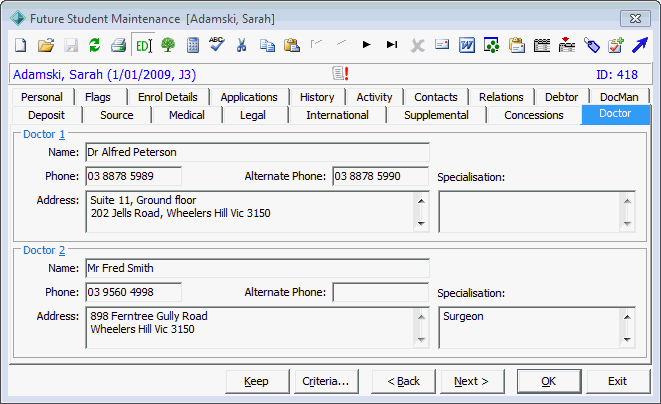This screenshot has width=661, height=404.
Task: Open the note alert icon with red exclamation
Action: coord(340,73)
